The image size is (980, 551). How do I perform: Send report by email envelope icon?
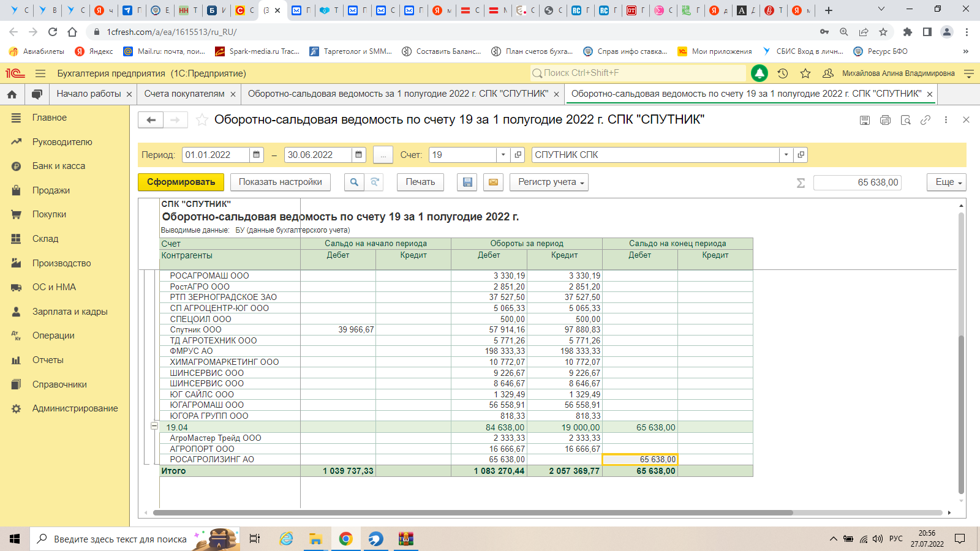493,182
